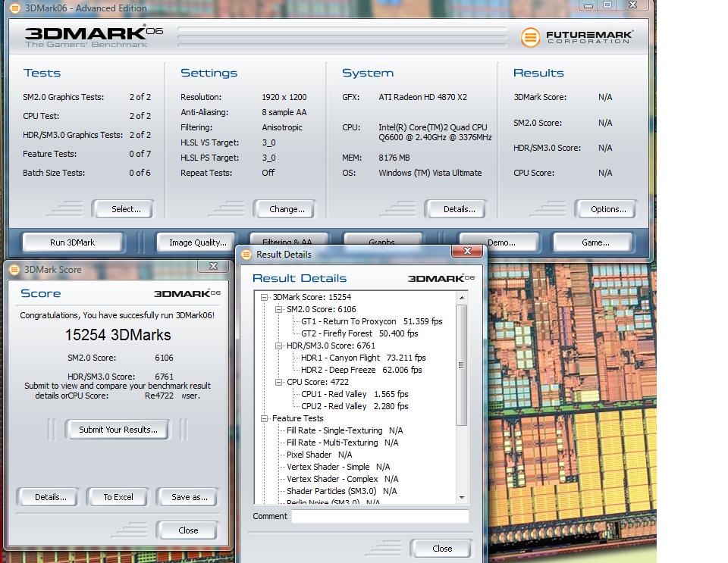Open the Graphs tool
This screenshot has width=728, height=563.
[x=382, y=239]
